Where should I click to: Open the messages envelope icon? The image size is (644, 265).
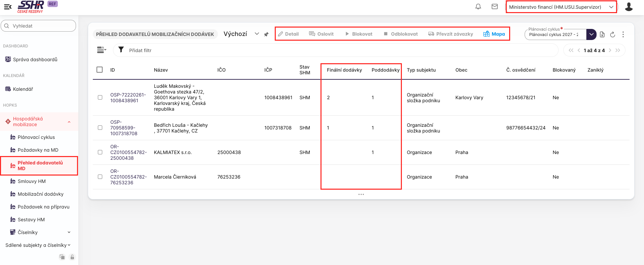pyautogui.click(x=494, y=7)
